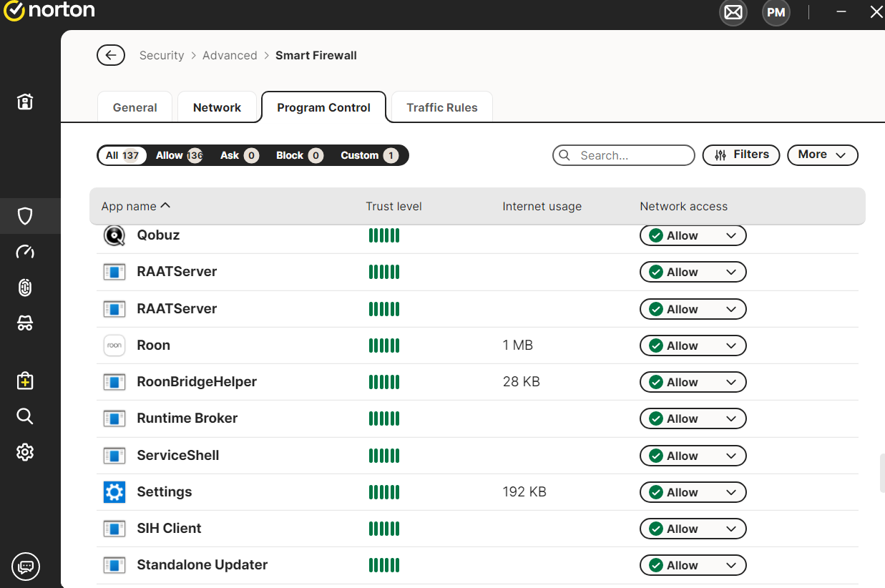Image resolution: width=885 pixels, height=588 pixels.
Task: Open the fingerprint Privacy sidebar icon
Action: (x=25, y=288)
